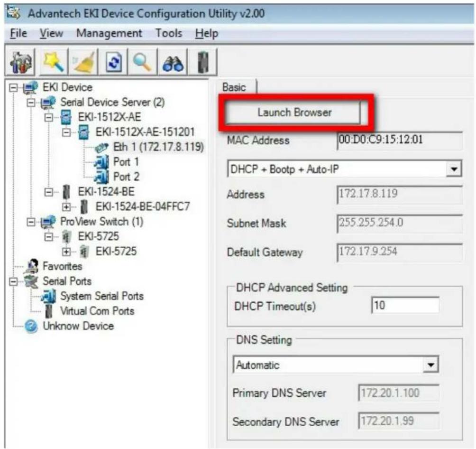The image size is (476, 449).
Task: Click the MAC Address field
Action: pos(400,140)
